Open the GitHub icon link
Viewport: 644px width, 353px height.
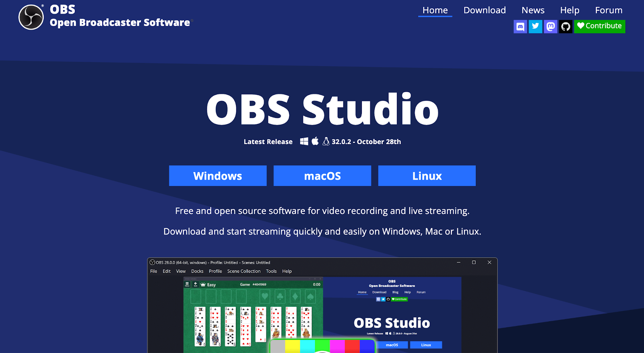click(566, 27)
